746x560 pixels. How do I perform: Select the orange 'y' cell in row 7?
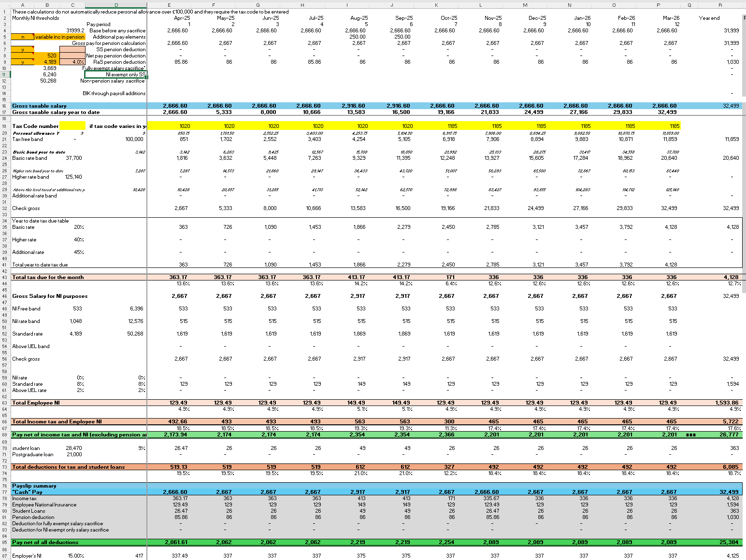pos(22,49)
